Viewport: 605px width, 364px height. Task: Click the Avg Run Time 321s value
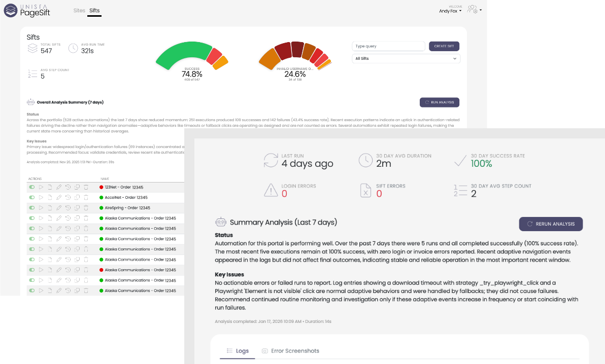pos(87,51)
